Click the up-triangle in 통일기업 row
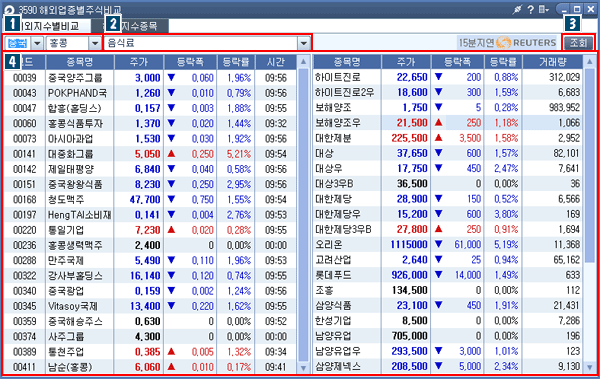Viewport: 600px width, 379px height. tap(171, 230)
